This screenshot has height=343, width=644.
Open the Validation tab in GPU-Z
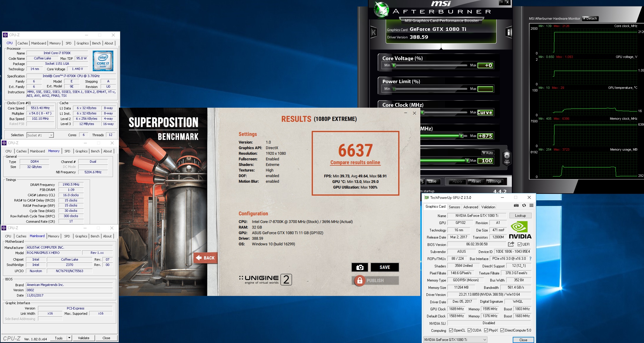coord(488,207)
